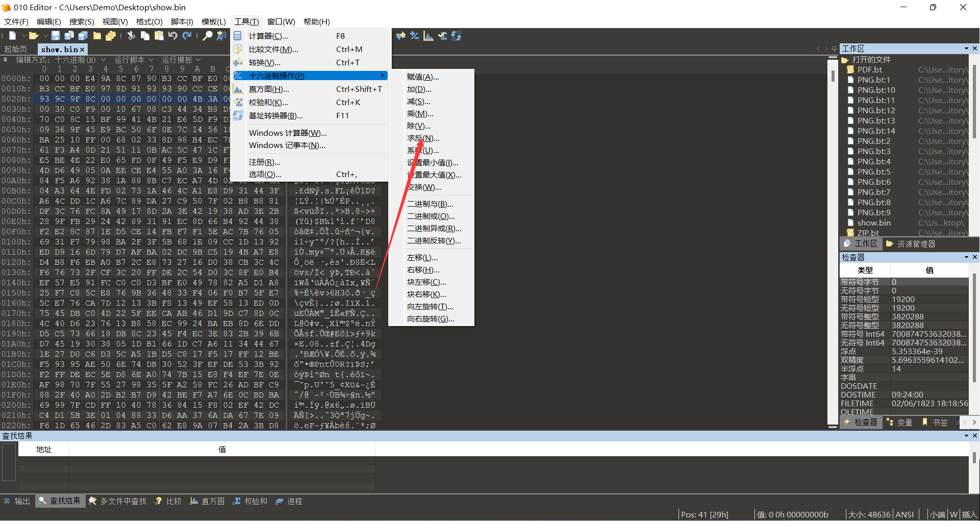
Task: Create a new file via toolbar icon
Action: 12,36
